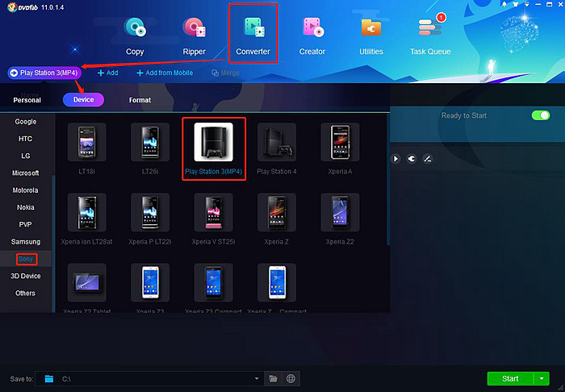The image size is (565, 392).
Task: Open the video edit pencil icon
Action: tap(427, 159)
